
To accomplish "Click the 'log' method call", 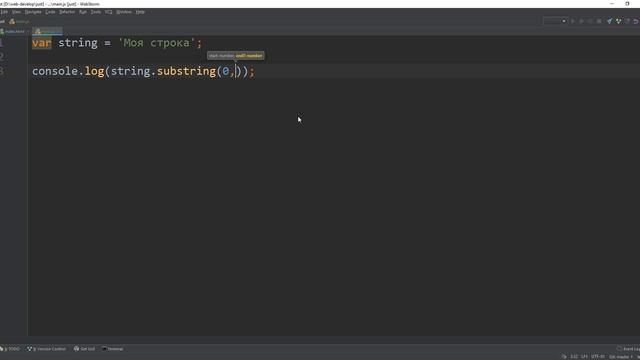I will click(x=94, y=71).
